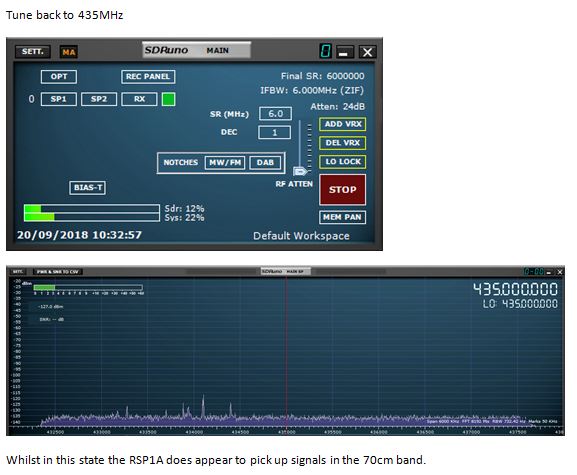Screen dimensions: 577x475
Task: Show the RX control window
Action: tap(139, 99)
